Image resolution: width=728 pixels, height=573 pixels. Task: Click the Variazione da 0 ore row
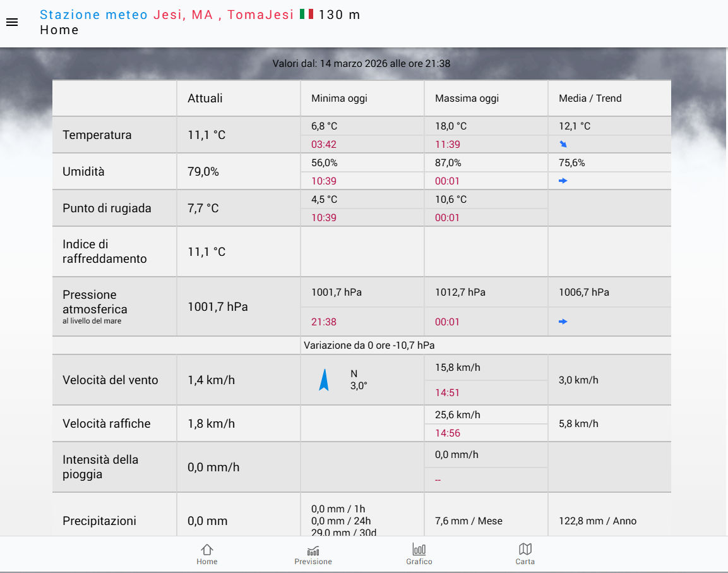pos(369,346)
